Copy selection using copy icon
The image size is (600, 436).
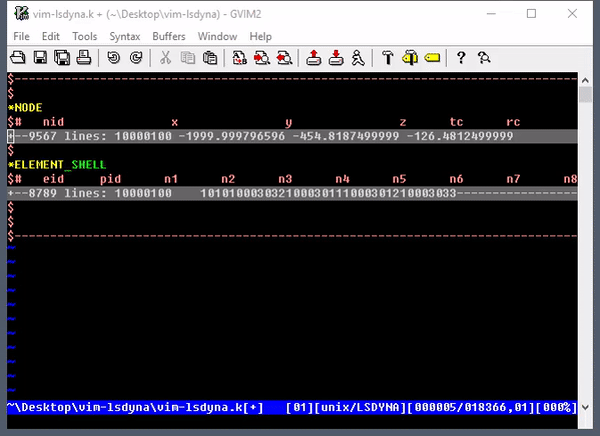pyautogui.click(x=188, y=58)
